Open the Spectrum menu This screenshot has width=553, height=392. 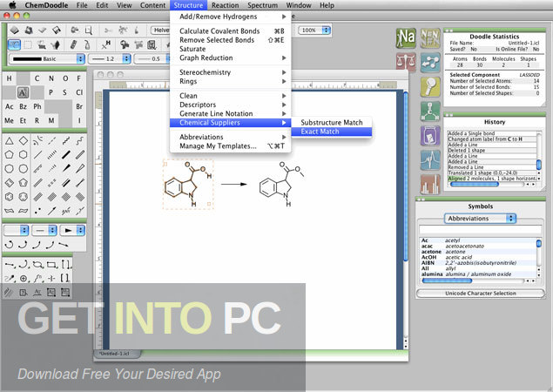pos(262,5)
